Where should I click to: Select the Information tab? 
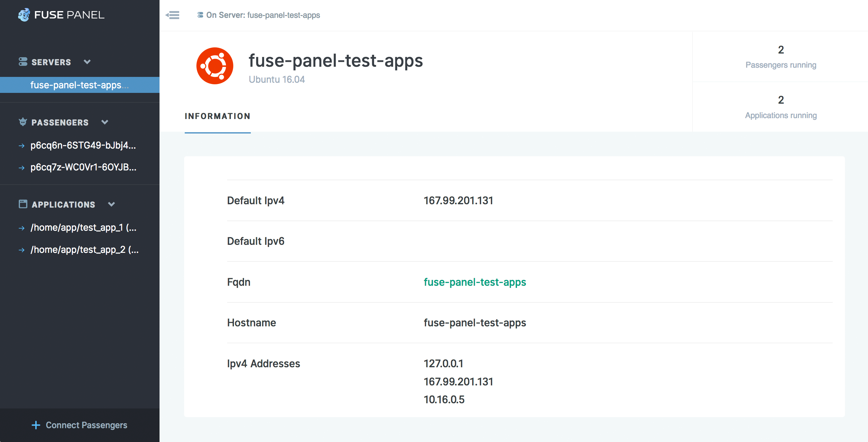pyautogui.click(x=217, y=116)
